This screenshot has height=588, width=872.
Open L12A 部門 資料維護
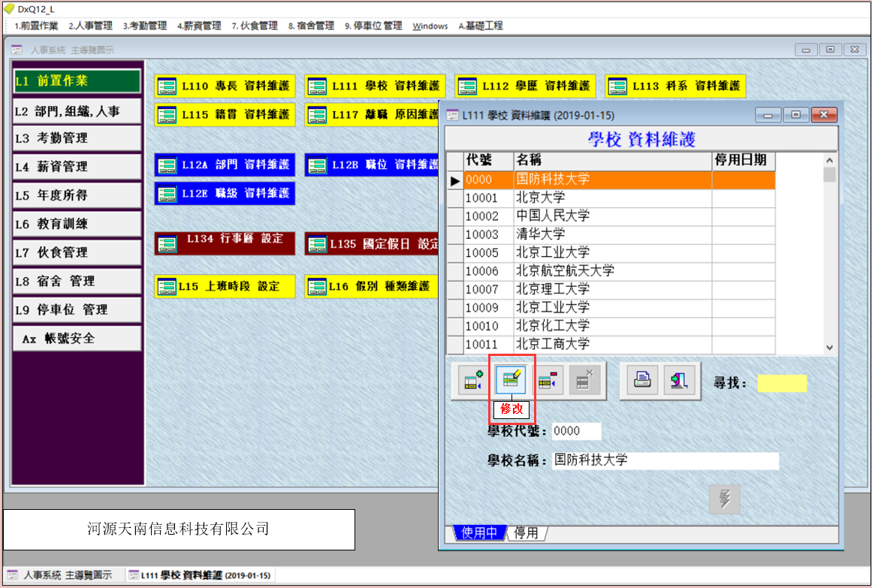point(225,164)
